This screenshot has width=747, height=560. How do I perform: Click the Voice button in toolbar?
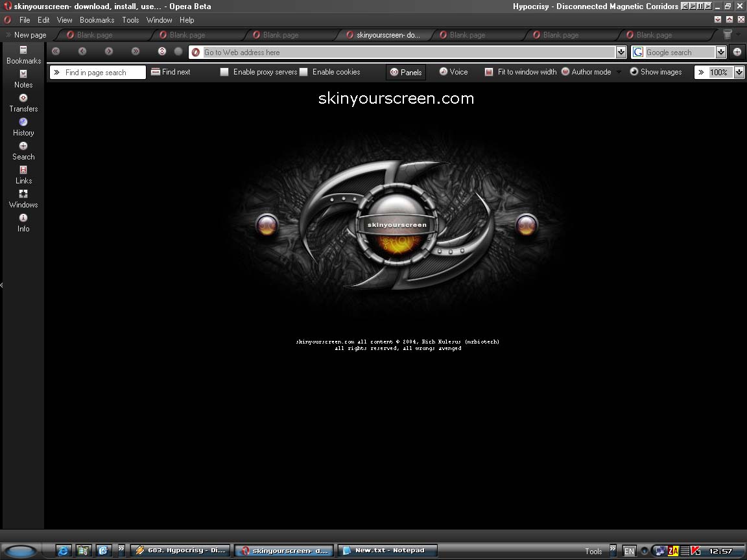pos(453,72)
